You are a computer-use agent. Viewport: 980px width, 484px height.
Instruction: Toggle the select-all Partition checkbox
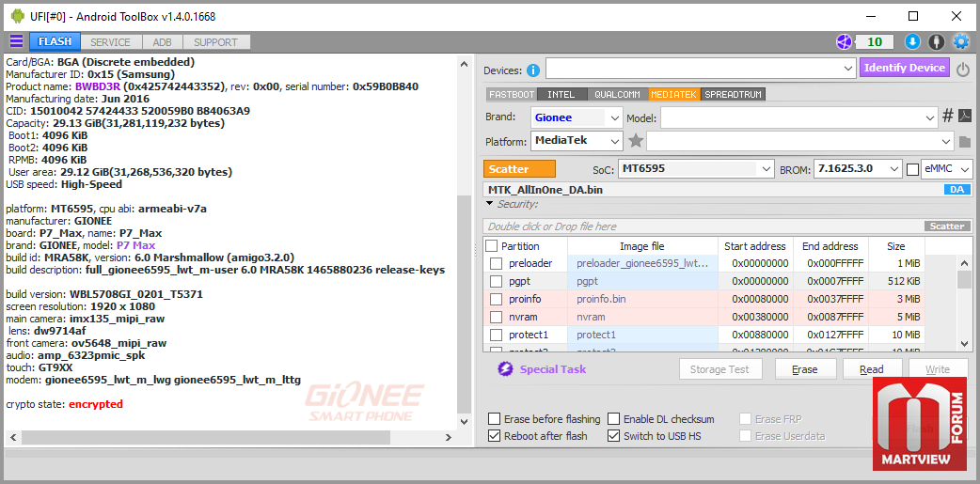[492, 246]
